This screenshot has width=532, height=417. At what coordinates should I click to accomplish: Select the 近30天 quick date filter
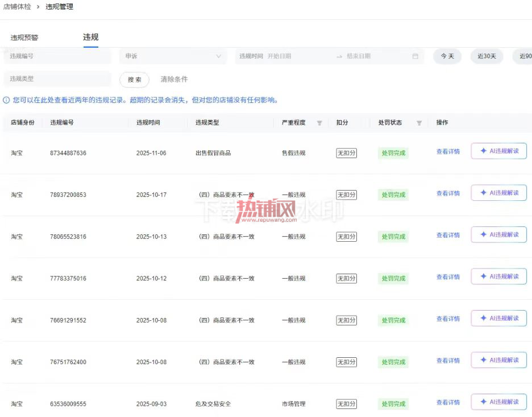(x=487, y=56)
